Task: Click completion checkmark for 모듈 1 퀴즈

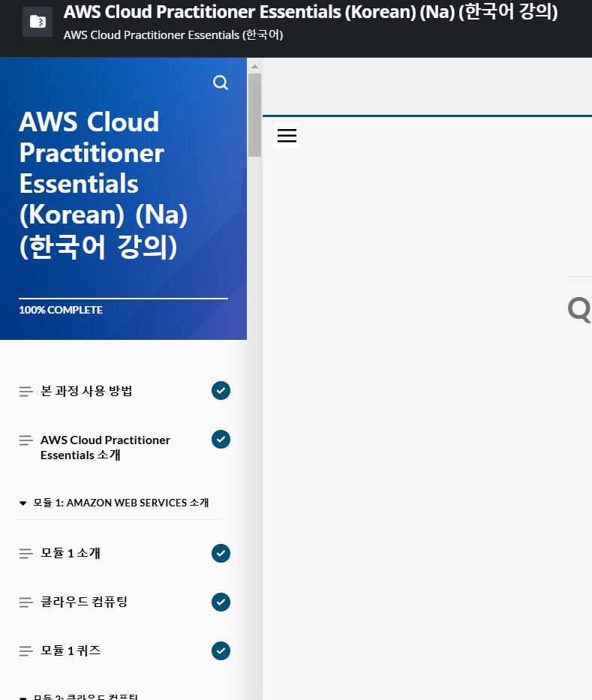Action: (x=221, y=650)
